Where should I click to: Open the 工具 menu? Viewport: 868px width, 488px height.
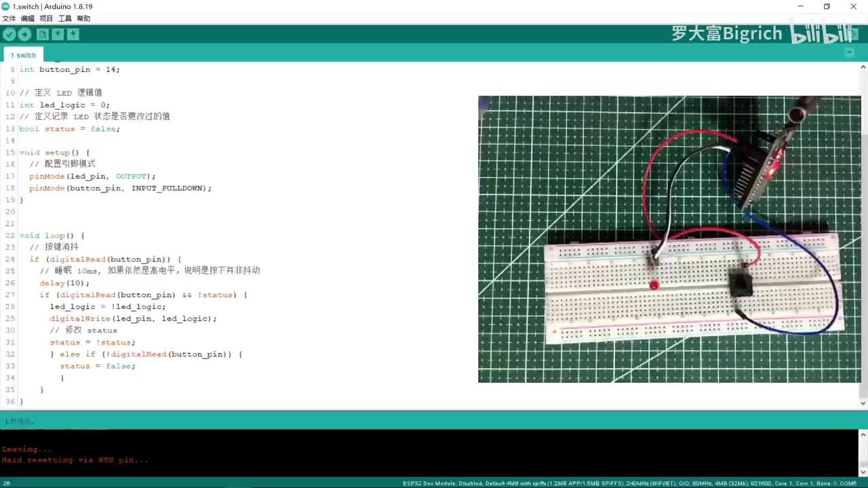point(65,18)
